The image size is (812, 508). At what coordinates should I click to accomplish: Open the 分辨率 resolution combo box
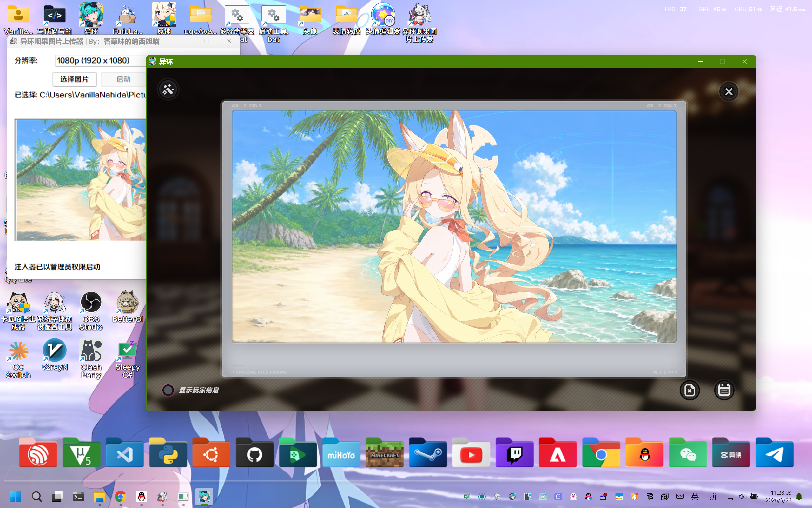(x=100, y=60)
